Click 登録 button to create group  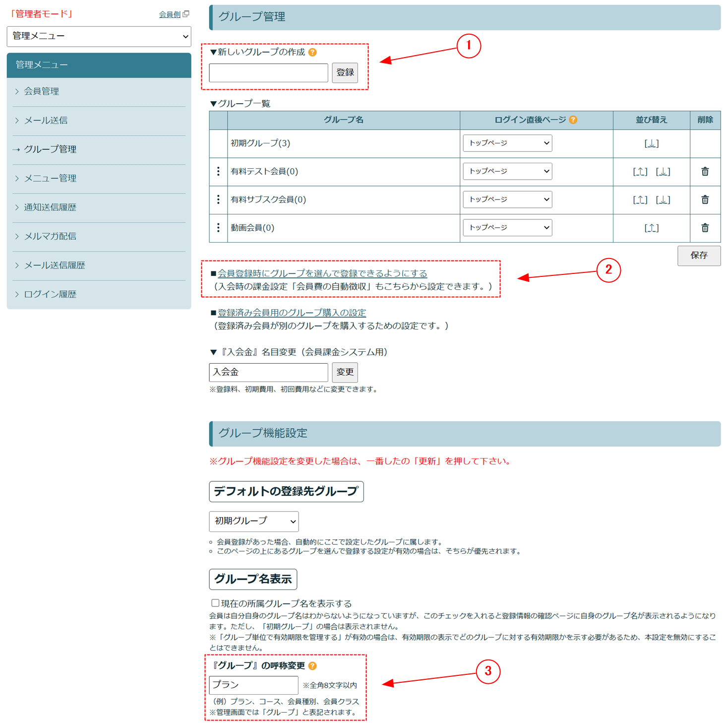coord(345,73)
